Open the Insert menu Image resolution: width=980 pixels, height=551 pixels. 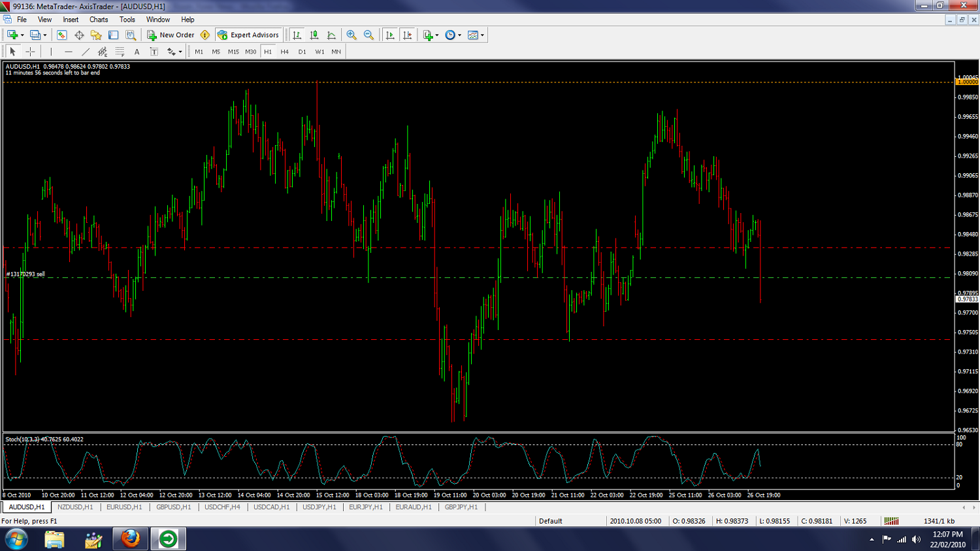[71, 20]
